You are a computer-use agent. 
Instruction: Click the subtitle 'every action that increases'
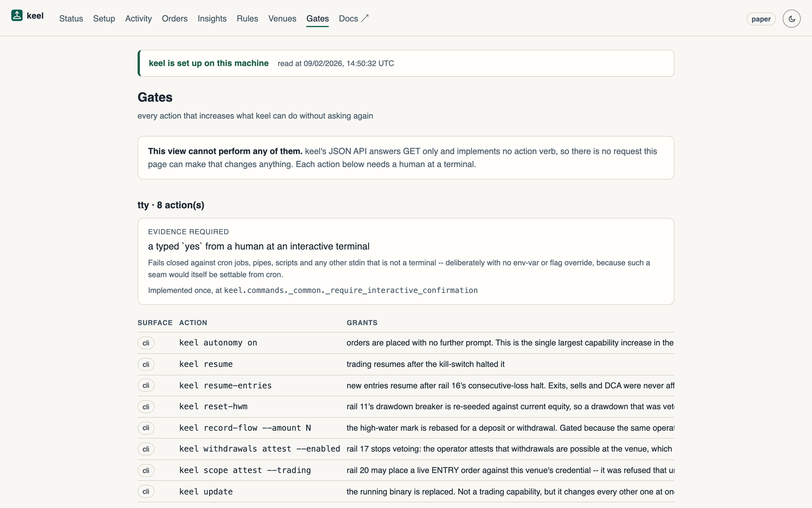255,116
